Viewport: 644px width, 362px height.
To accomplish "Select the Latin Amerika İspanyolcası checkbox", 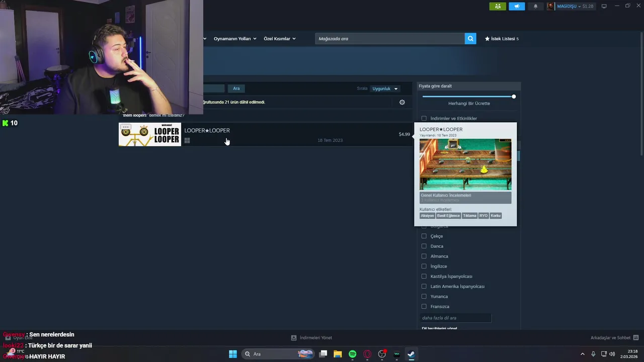I will 424,287.
